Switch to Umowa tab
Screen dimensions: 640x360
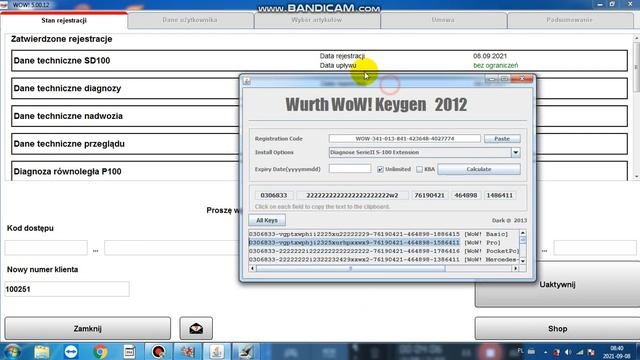(443, 20)
